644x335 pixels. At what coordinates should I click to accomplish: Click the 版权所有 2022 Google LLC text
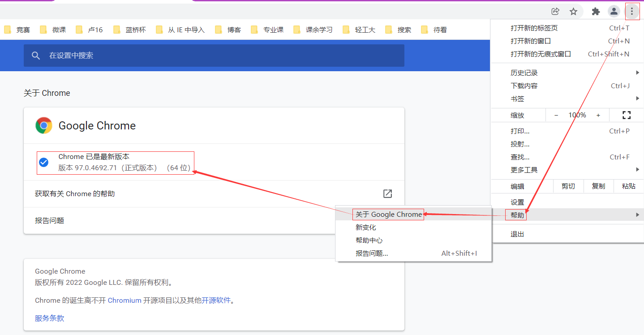[x=104, y=283]
